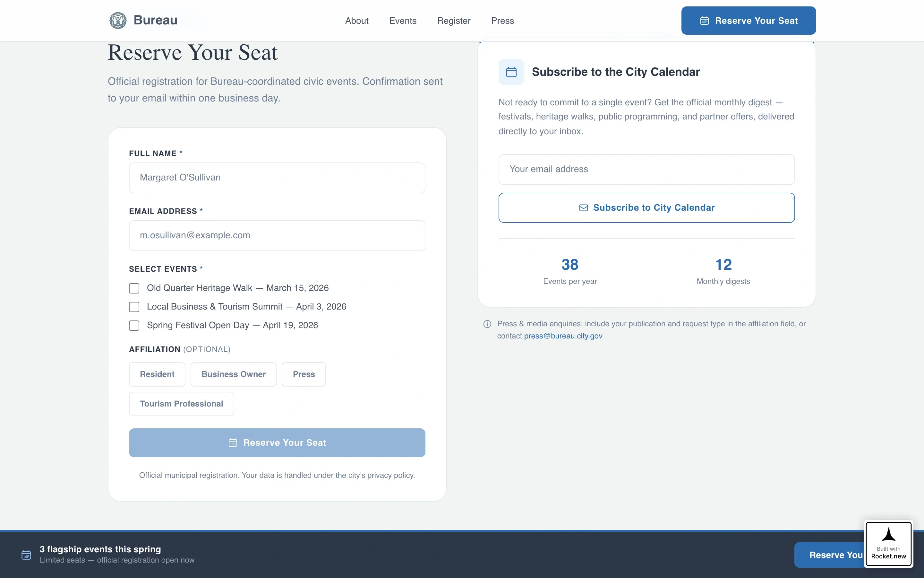Select the Tourism Professional affiliation chip

(x=181, y=404)
